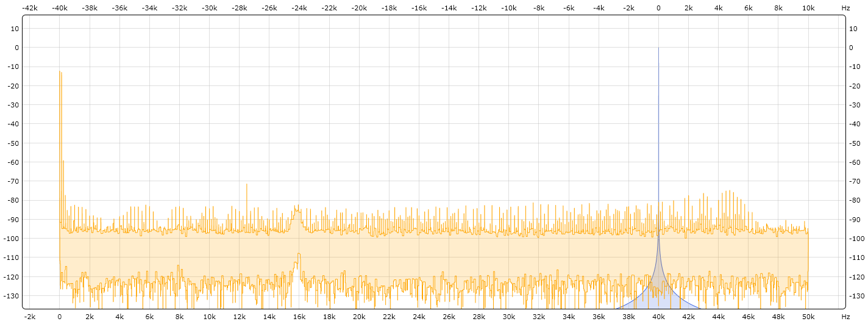Click the -40k label on top axis
This screenshot has width=868, height=324.
pyautogui.click(x=60, y=7)
